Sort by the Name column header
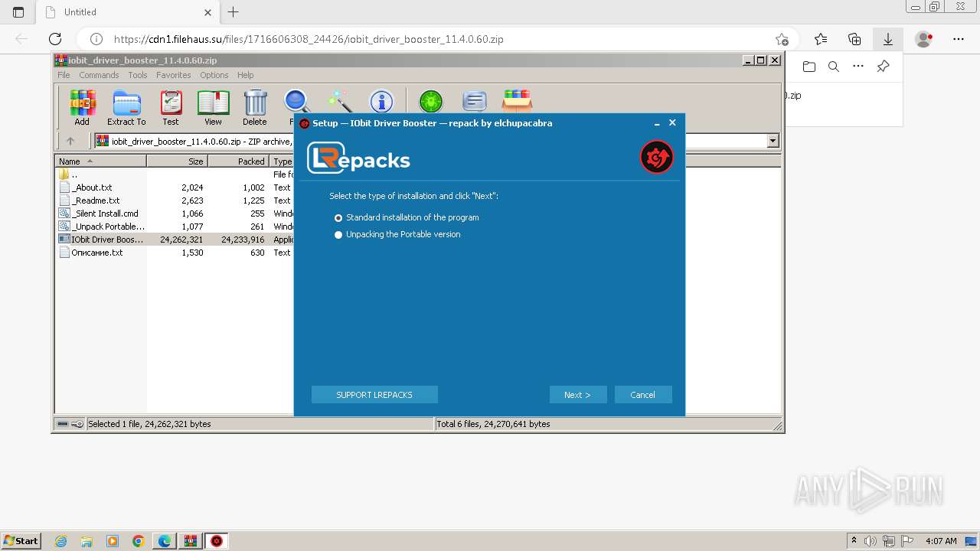Screen dimensions: 980x551 point(100,161)
